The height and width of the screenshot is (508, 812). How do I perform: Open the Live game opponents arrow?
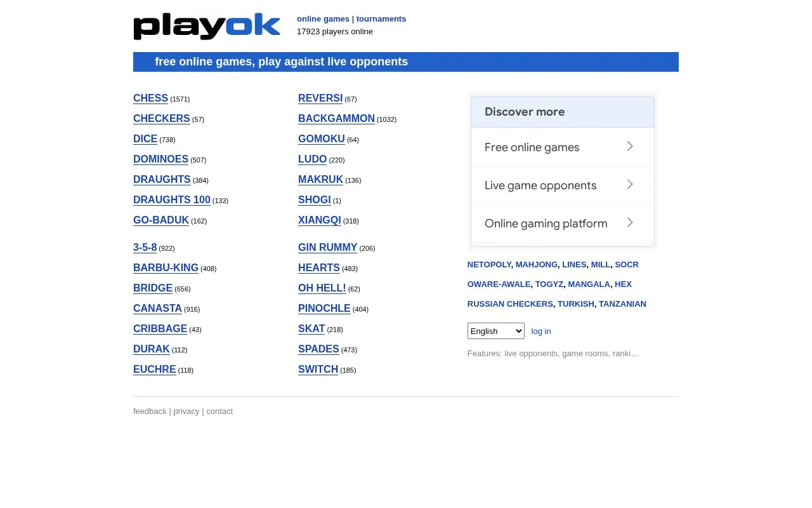630,185
